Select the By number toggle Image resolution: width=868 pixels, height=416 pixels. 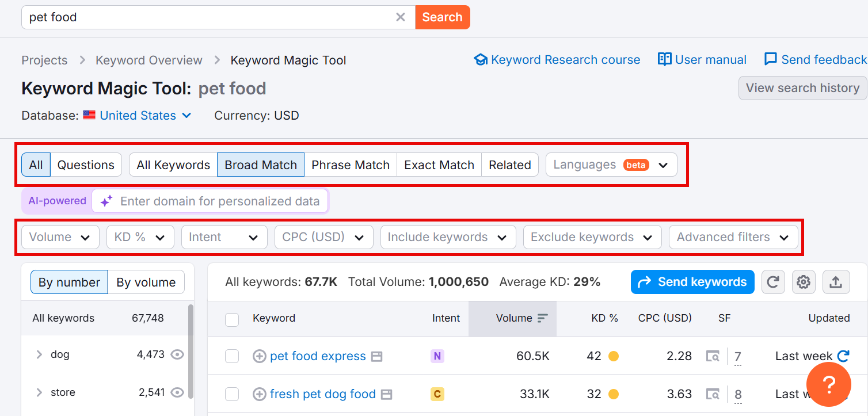click(x=69, y=283)
